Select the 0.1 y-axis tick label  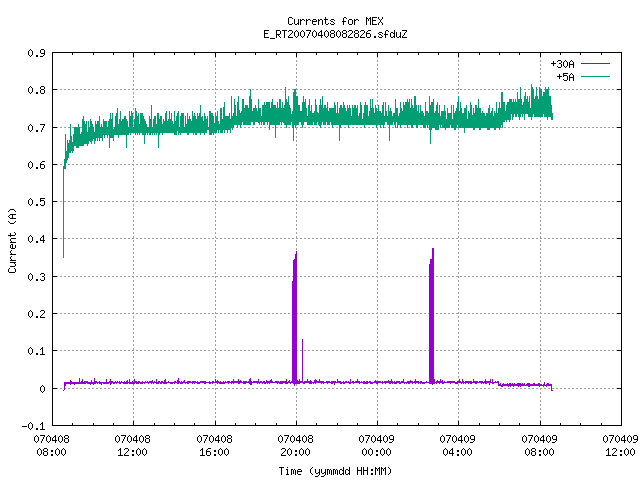[x=36, y=351]
